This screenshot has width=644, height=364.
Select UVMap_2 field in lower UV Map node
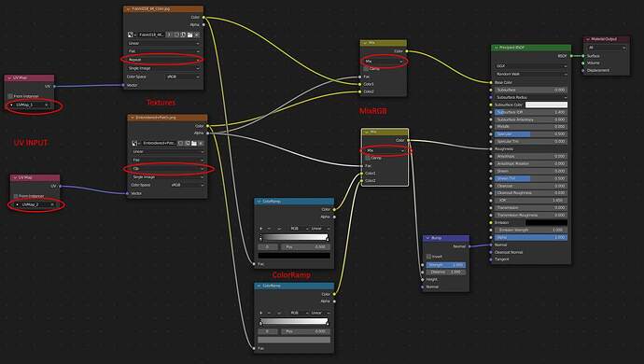coord(35,204)
